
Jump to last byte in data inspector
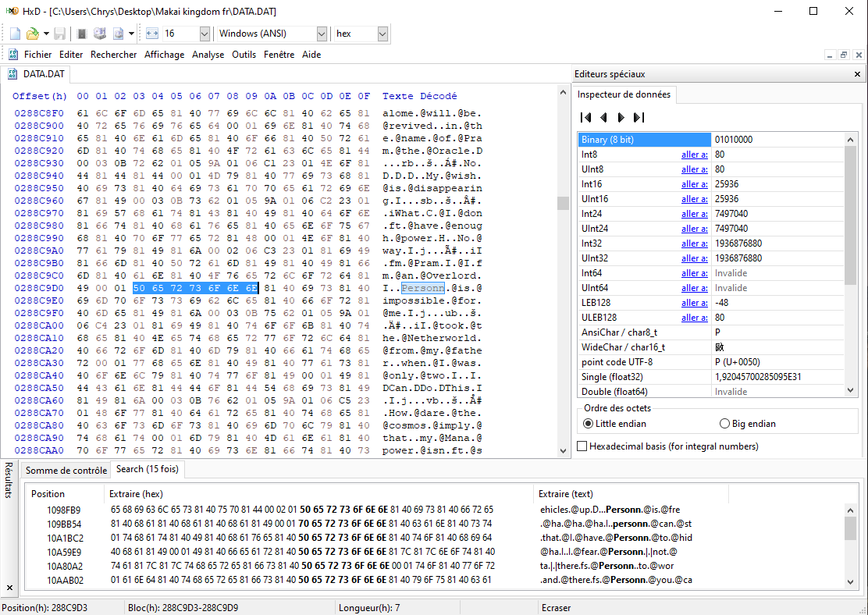[x=639, y=118]
